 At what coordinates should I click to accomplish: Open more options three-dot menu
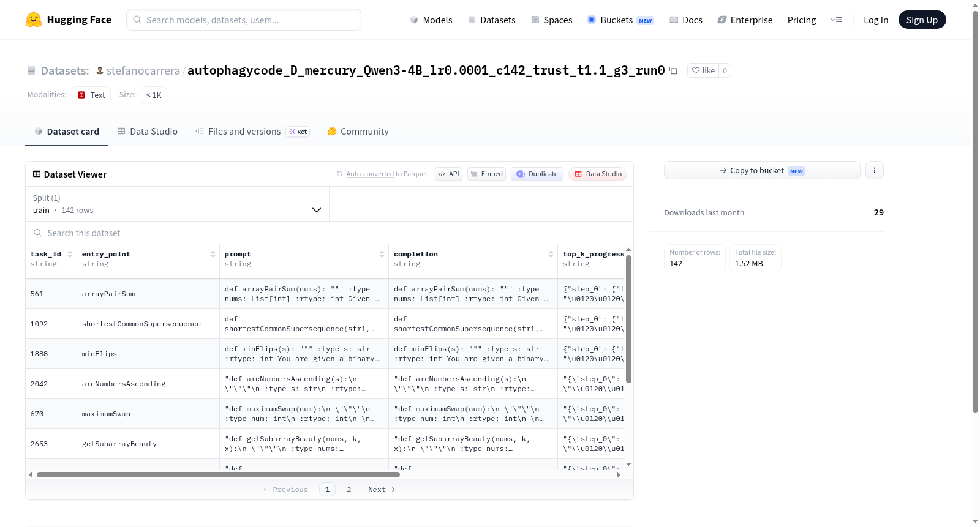click(x=875, y=170)
